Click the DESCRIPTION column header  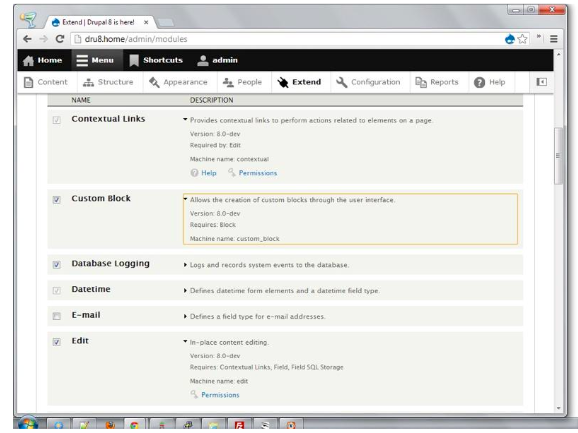212,100
